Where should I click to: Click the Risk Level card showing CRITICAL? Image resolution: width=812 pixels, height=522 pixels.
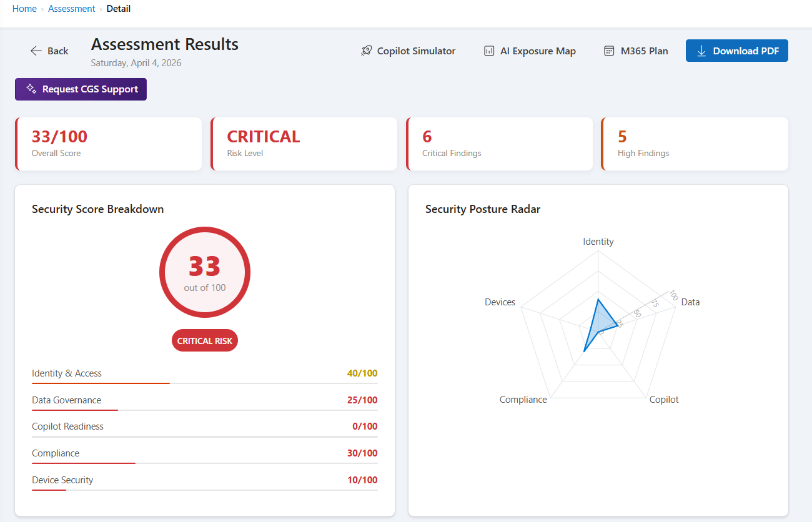pos(304,144)
